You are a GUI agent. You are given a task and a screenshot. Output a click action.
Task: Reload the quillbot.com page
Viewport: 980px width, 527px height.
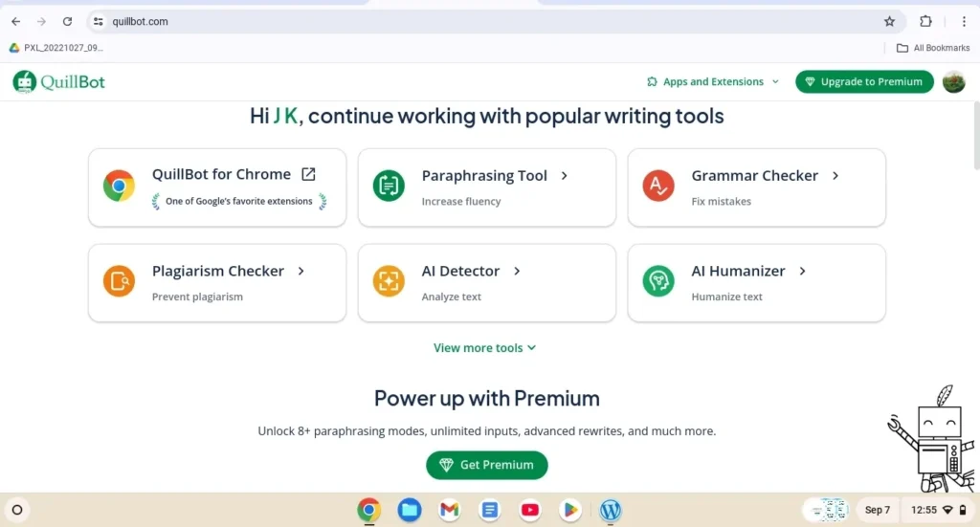tap(68, 21)
